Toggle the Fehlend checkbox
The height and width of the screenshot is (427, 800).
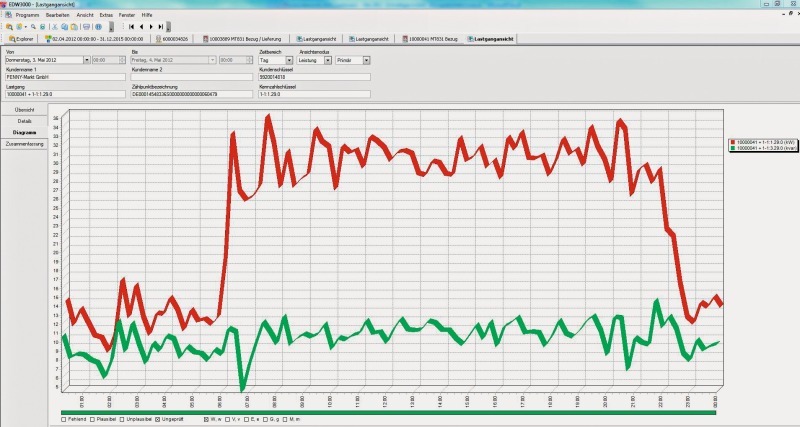pos(64,419)
